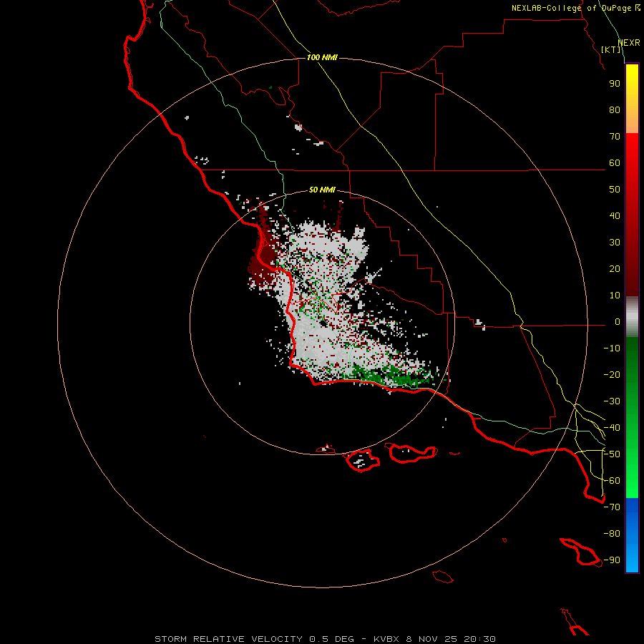Click the 50 value on color scale

615,190
